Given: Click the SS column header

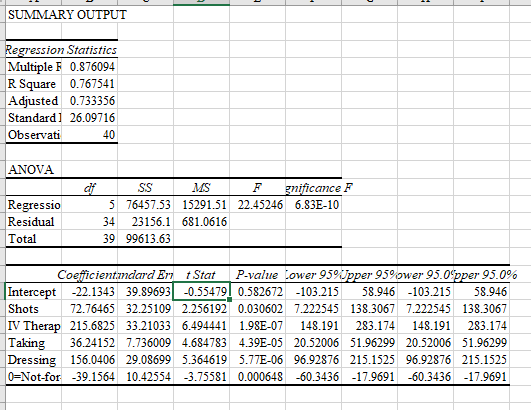Looking at the screenshot, I should (x=146, y=188).
